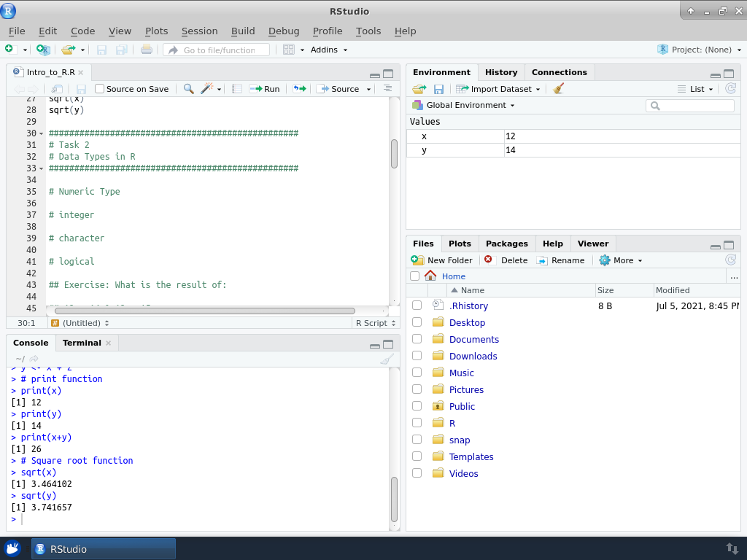The height and width of the screenshot is (560, 747).
Task: Open the code tools magic wand
Action: (x=207, y=89)
